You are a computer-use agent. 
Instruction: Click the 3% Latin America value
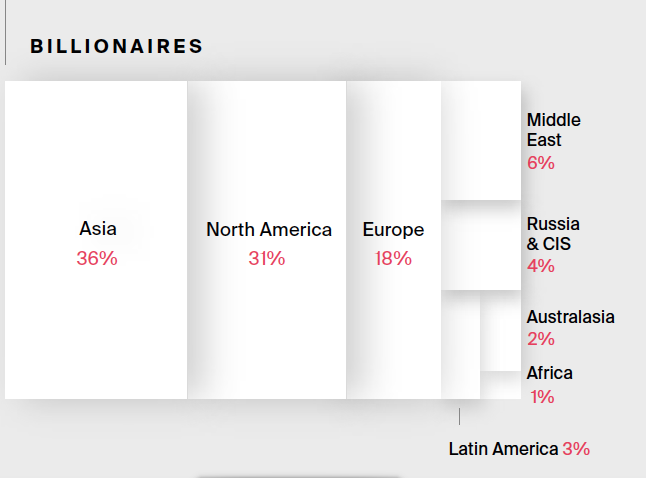point(576,449)
